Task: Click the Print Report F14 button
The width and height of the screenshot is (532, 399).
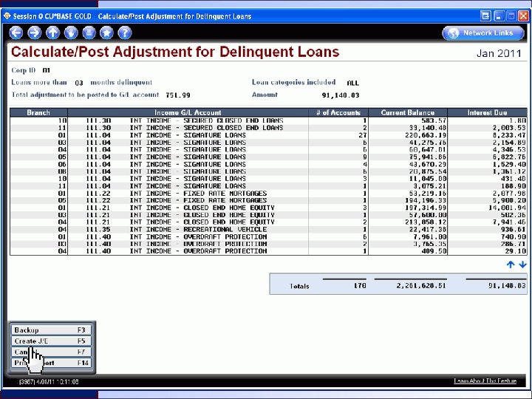Action: (50, 363)
